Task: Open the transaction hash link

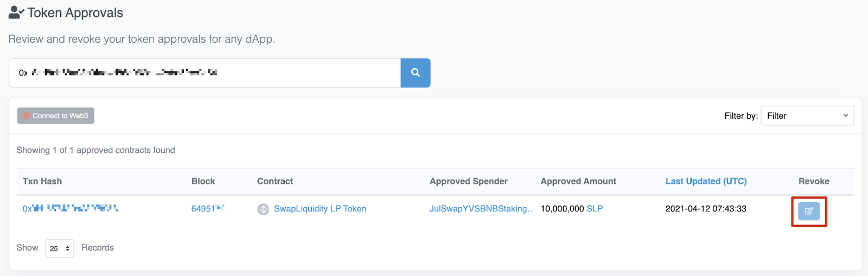Action: (71, 208)
